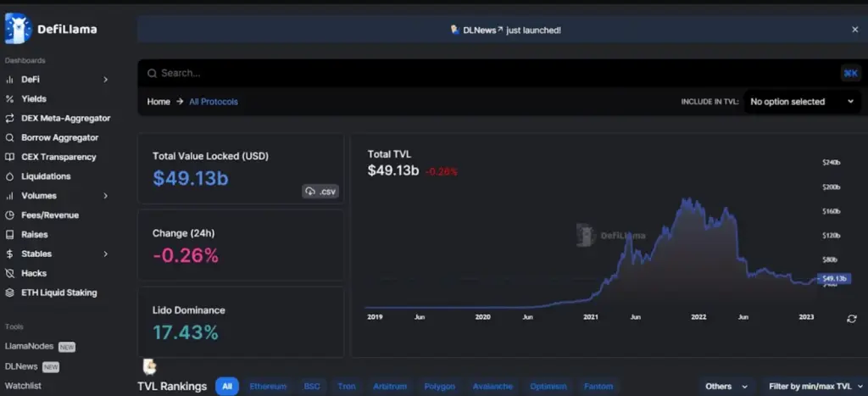Open All Protocols breadcrumb link

pyautogui.click(x=214, y=102)
